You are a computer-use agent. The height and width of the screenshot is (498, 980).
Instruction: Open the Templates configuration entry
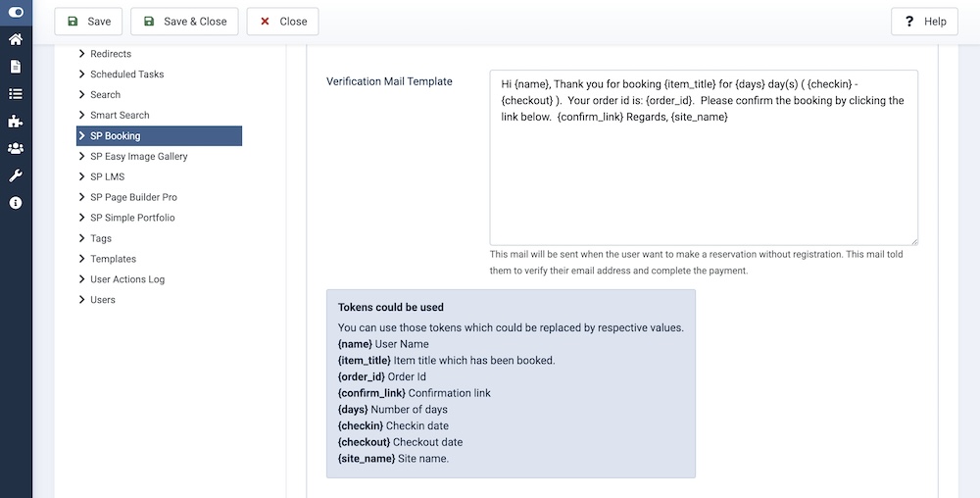(113, 259)
